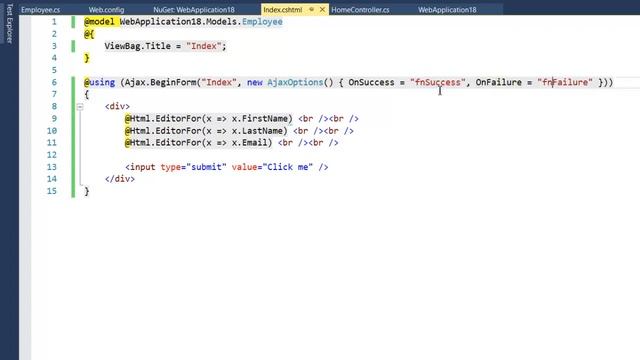Open the NuGet: WebApplication18 tab
Viewport: 640px width, 360px height.
pos(194,9)
